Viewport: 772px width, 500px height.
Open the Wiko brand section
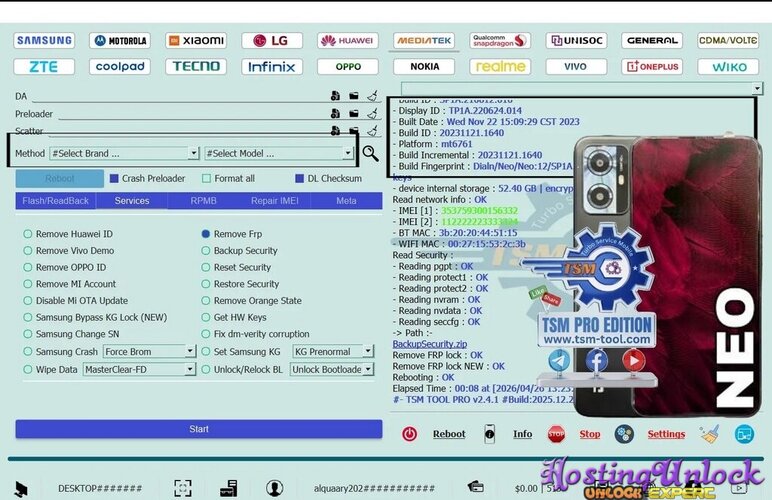(728, 66)
